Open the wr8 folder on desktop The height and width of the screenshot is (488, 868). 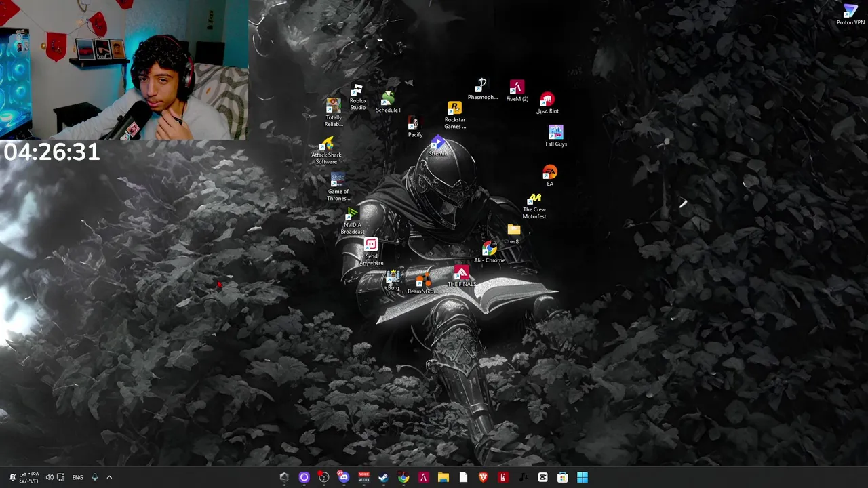[x=514, y=235]
